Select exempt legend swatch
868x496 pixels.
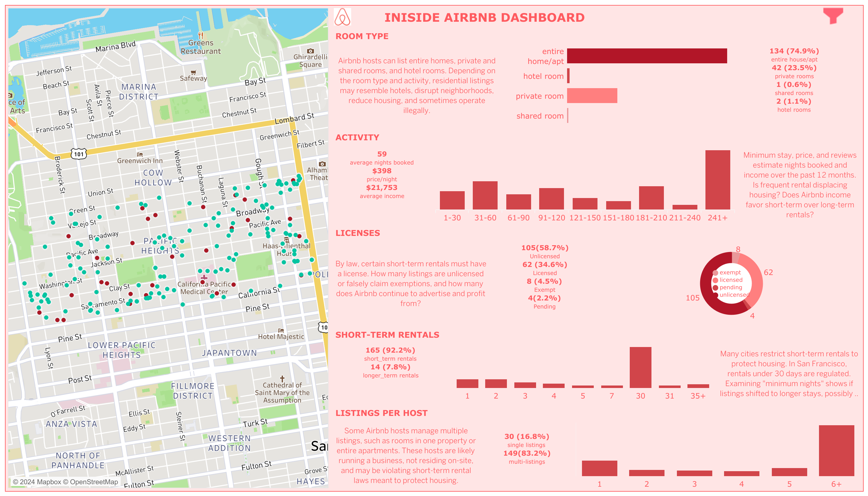[x=715, y=273]
